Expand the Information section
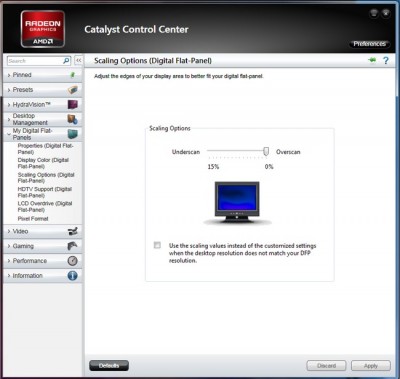 42,276
